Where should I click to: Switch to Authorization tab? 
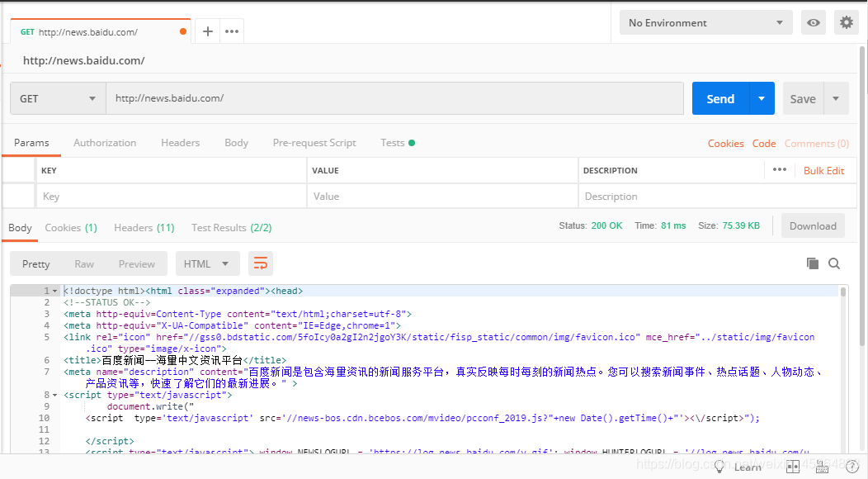point(105,143)
